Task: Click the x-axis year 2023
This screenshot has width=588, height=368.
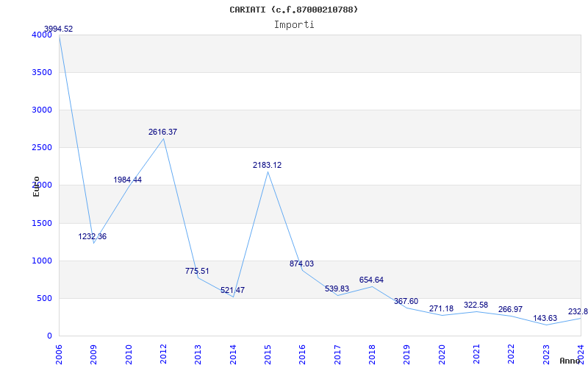Action: tap(545, 354)
